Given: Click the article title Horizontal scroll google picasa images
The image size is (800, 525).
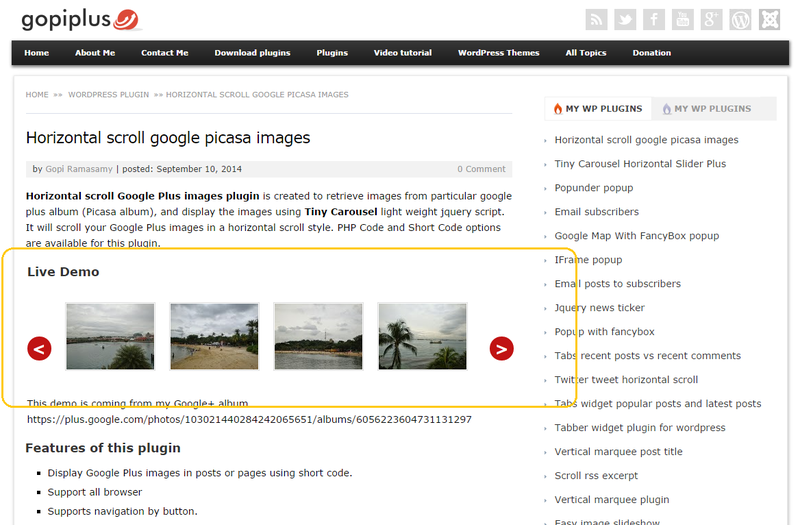Looking at the screenshot, I should tap(168, 138).
